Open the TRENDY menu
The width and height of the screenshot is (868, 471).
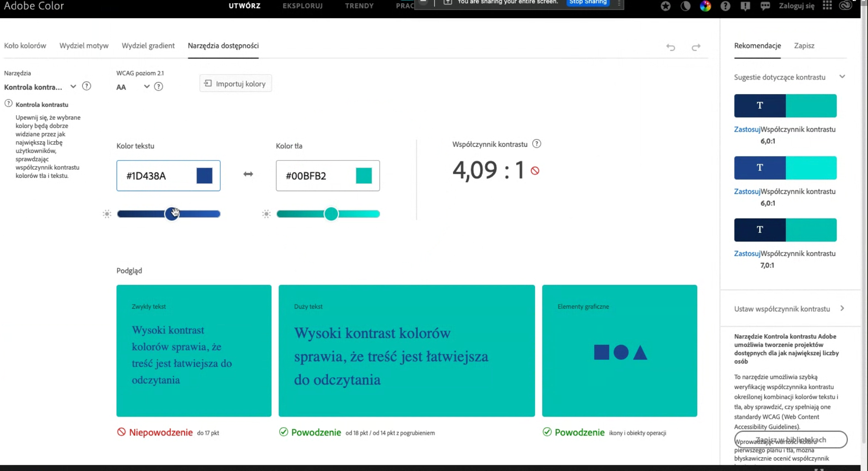(359, 6)
